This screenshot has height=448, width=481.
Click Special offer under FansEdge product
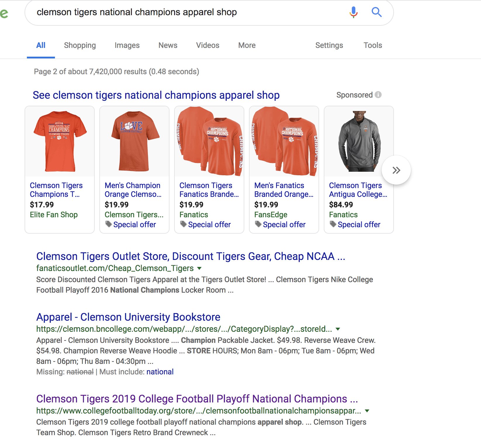pos(284,225)
